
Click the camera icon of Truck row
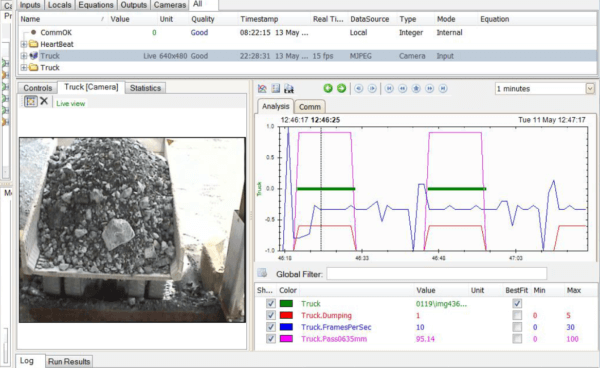(x=34, y=56)
